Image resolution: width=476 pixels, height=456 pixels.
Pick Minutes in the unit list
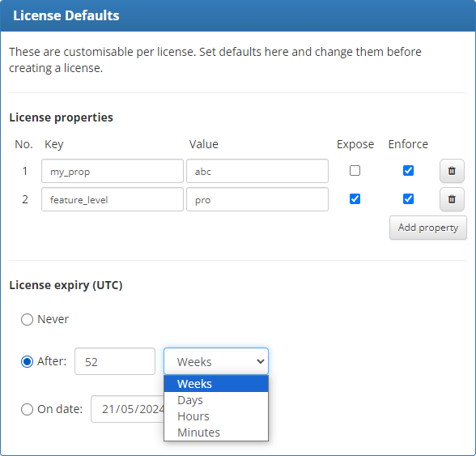tap(216, 433)
